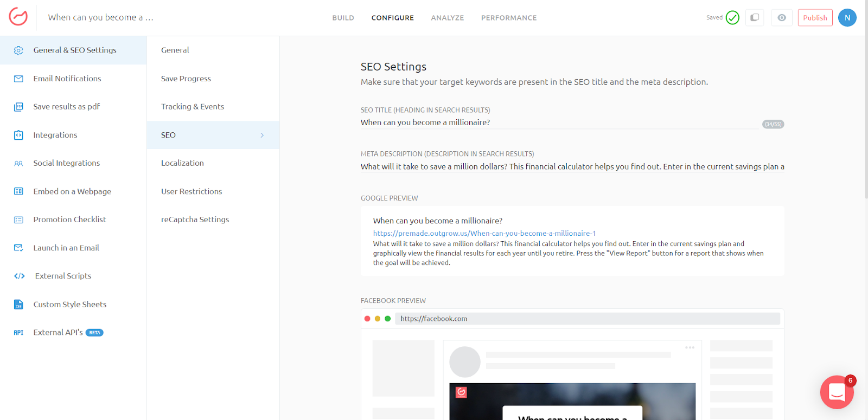
Task: Open the Integrations settings section
Action: [x=55, y=135]
